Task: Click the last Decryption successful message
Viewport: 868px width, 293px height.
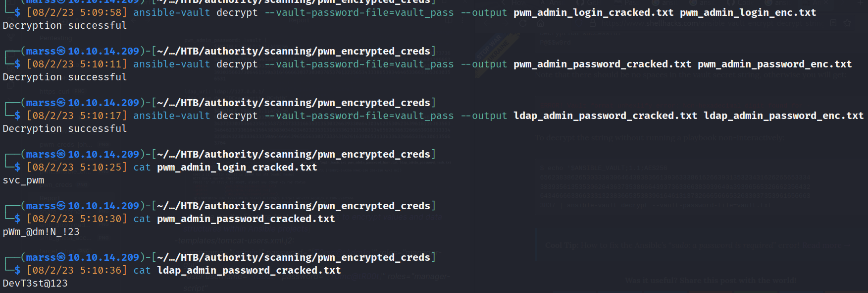Action: 65,128
